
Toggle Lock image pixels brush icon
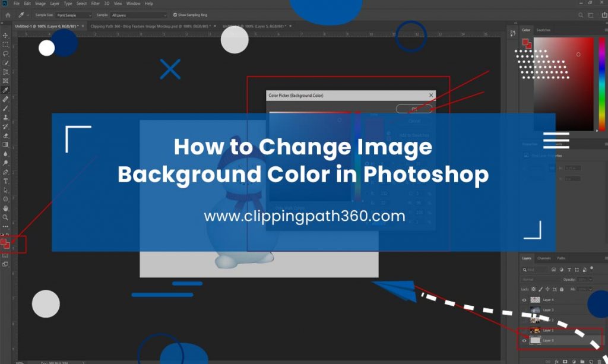[x=540, y=289]
